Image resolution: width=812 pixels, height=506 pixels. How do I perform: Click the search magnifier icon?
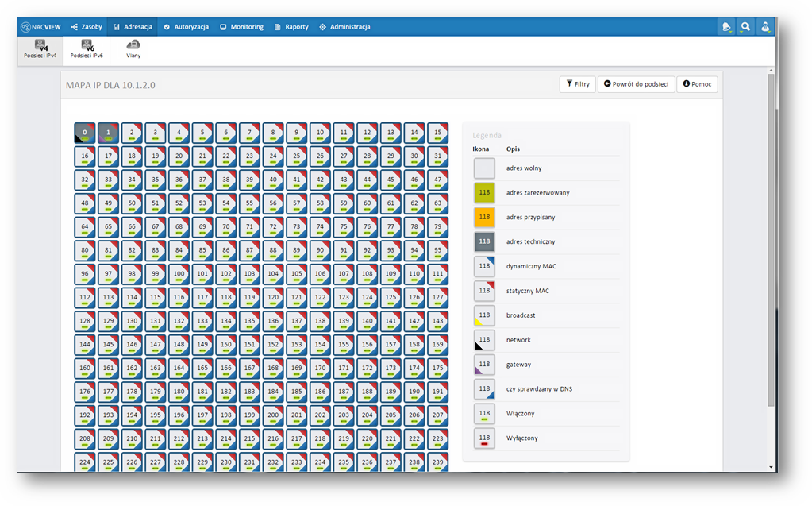(x=745, y=27)
